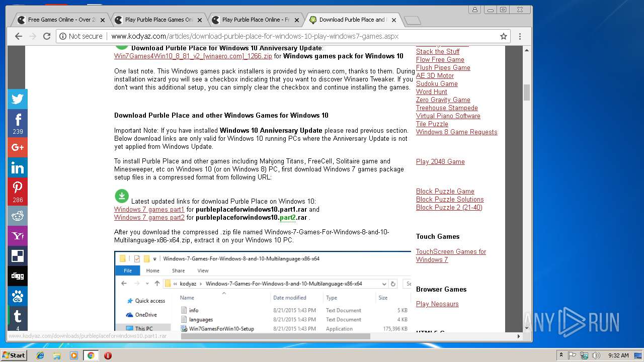Click green download arrow icon before Latest updated links
Viewport: 644px width, 362px height.
point(122,196)
